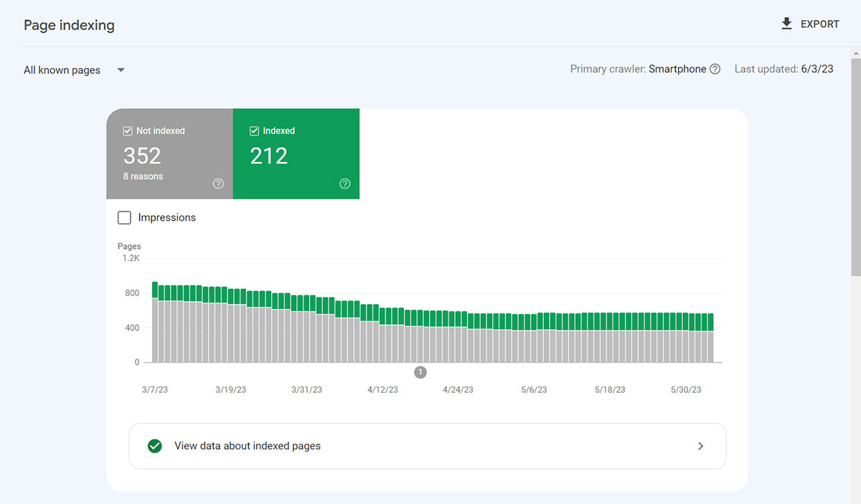Click the 5/6/23 axis date label

click(x=533, y=390)
